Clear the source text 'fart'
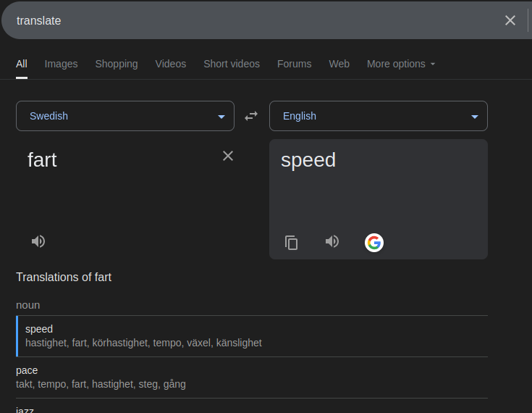The width and height of the screenshot is (532, 413). tap(228, 156)
